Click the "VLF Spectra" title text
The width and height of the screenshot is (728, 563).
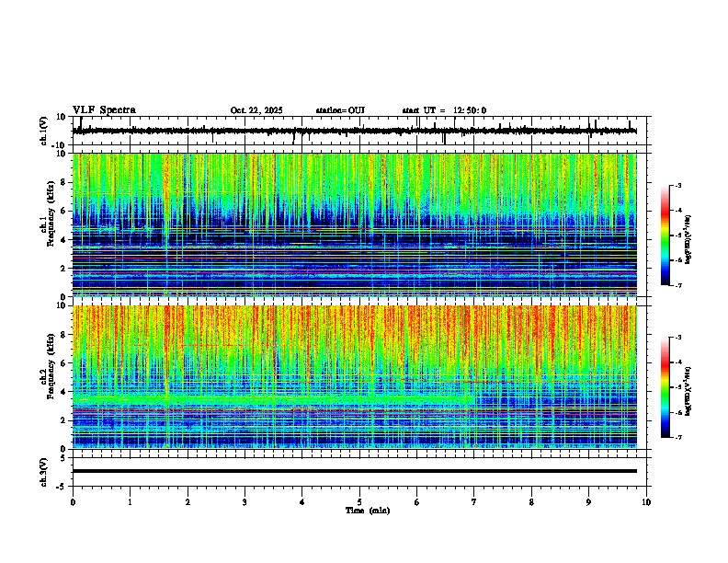tap(104, 110)
